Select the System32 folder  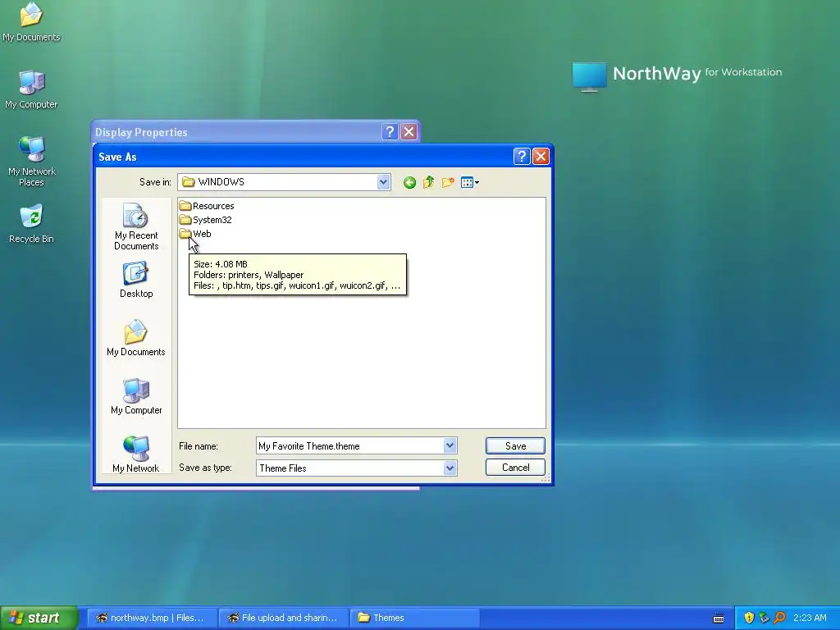206,220
